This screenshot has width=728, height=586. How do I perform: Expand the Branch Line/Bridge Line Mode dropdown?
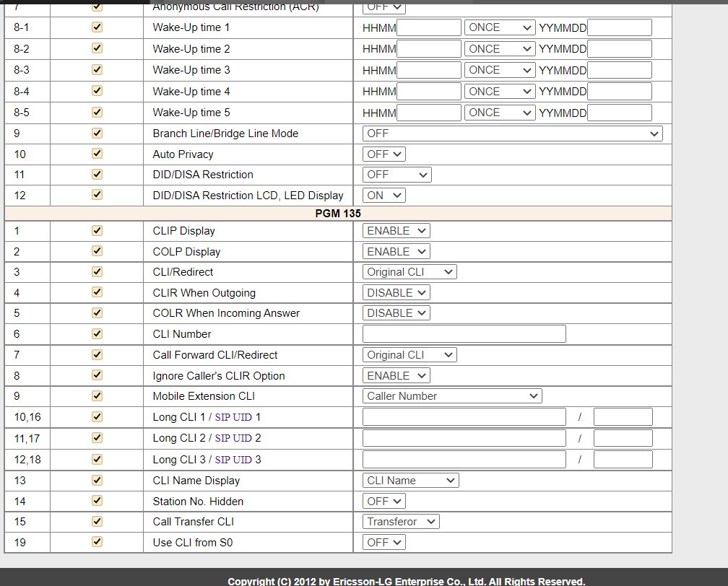point(511,134)
